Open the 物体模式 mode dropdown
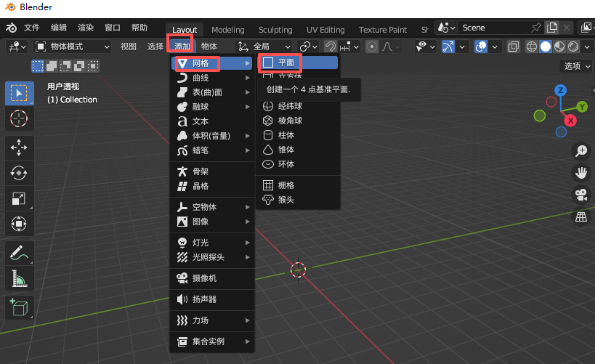 (x=73, y=46)
